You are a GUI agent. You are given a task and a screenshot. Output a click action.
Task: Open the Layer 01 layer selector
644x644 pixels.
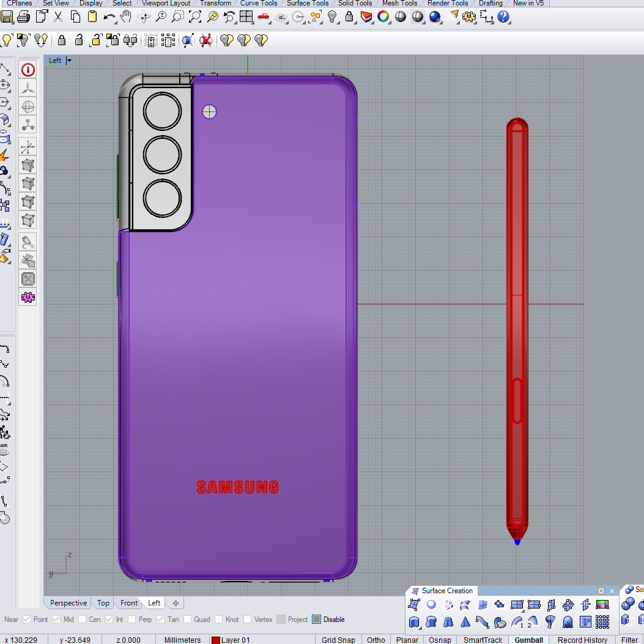tap(235, 640)
